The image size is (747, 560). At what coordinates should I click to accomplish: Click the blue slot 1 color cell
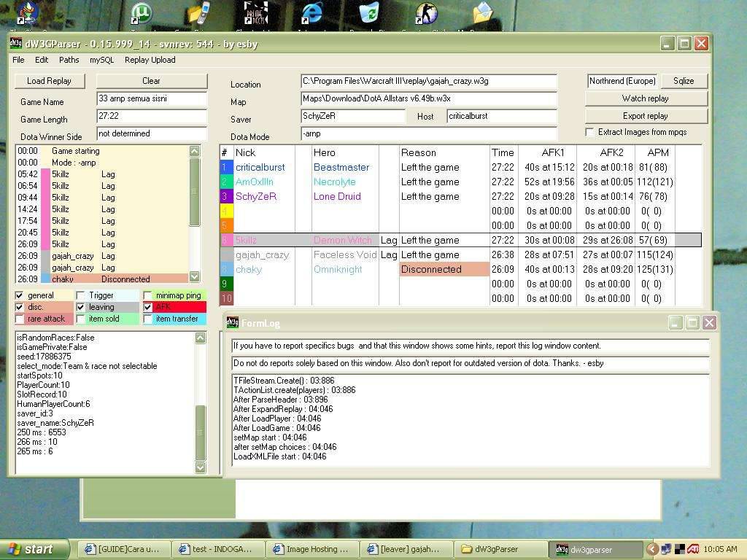tap(226, 167)
